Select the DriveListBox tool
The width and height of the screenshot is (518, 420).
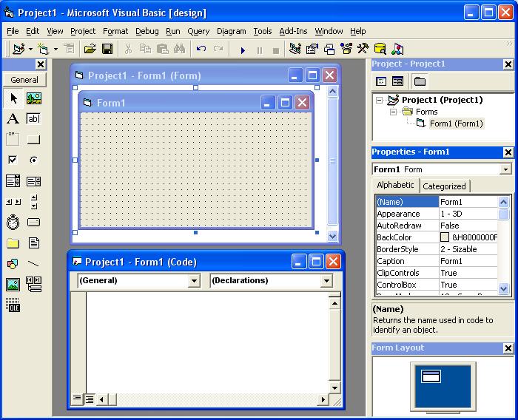pyautogui.click(x=34, y=223)
